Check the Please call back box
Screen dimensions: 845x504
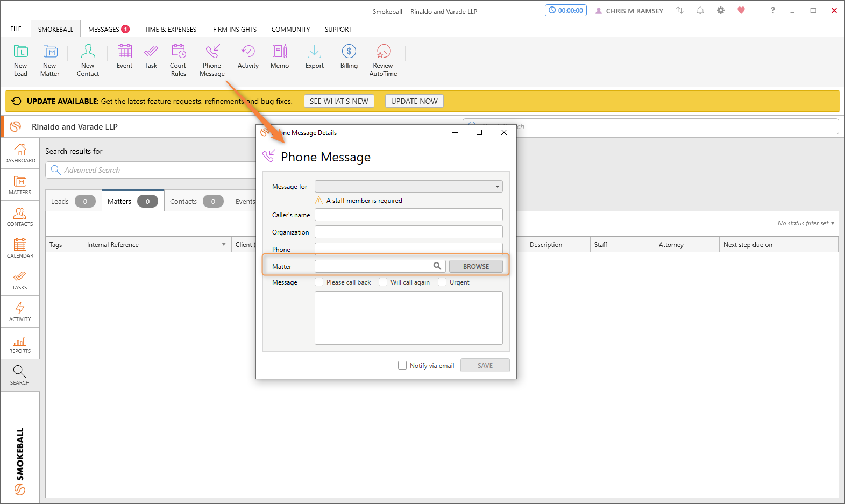click(x=319, y=282)
